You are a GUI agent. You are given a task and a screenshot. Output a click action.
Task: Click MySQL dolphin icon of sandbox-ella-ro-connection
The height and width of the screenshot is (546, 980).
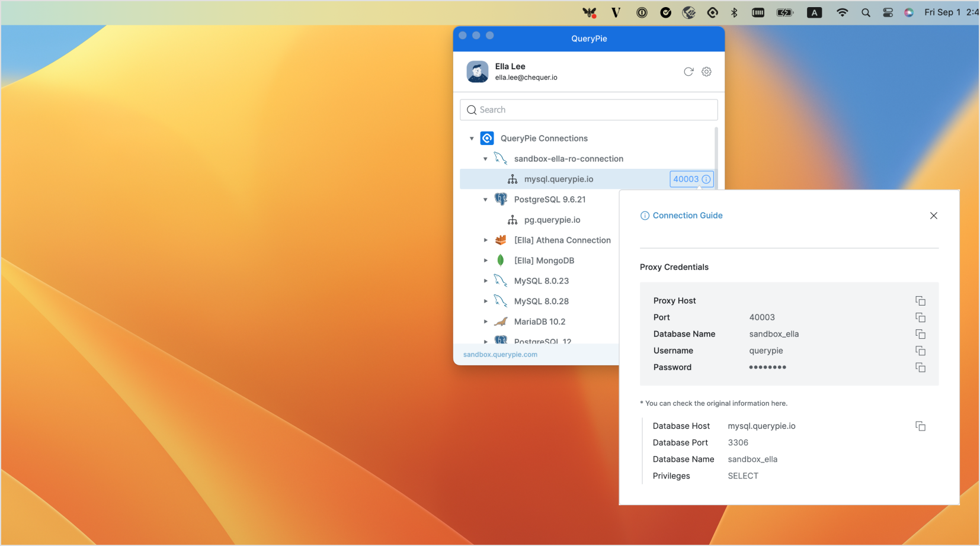pos(501,158)
